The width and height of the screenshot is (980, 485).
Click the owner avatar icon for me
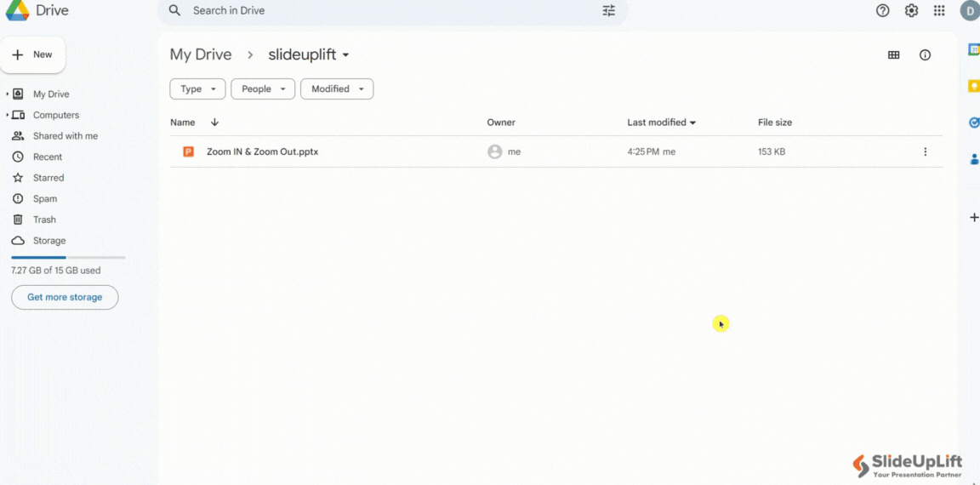click(495, 151)
